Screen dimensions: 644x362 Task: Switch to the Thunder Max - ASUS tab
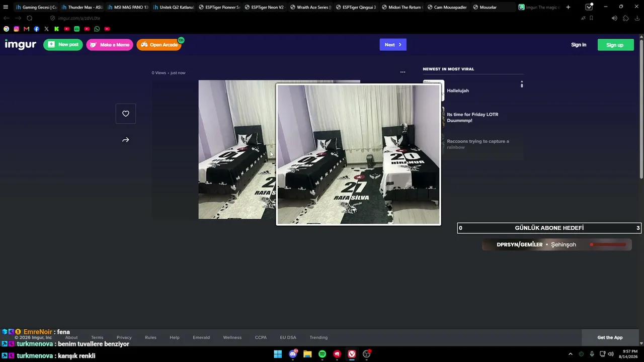(x=82, y=7)
